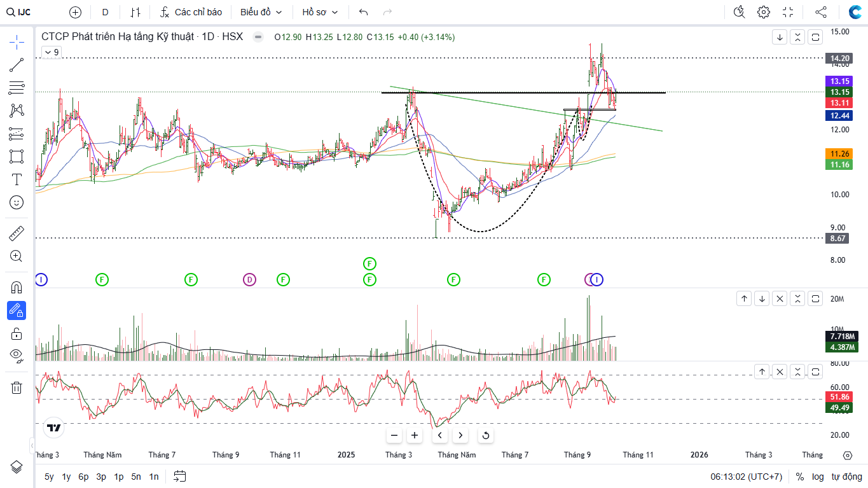Open Các chỉ báo indicators menu
Viewport: 868px width, 488px height.
click(191, 12)
